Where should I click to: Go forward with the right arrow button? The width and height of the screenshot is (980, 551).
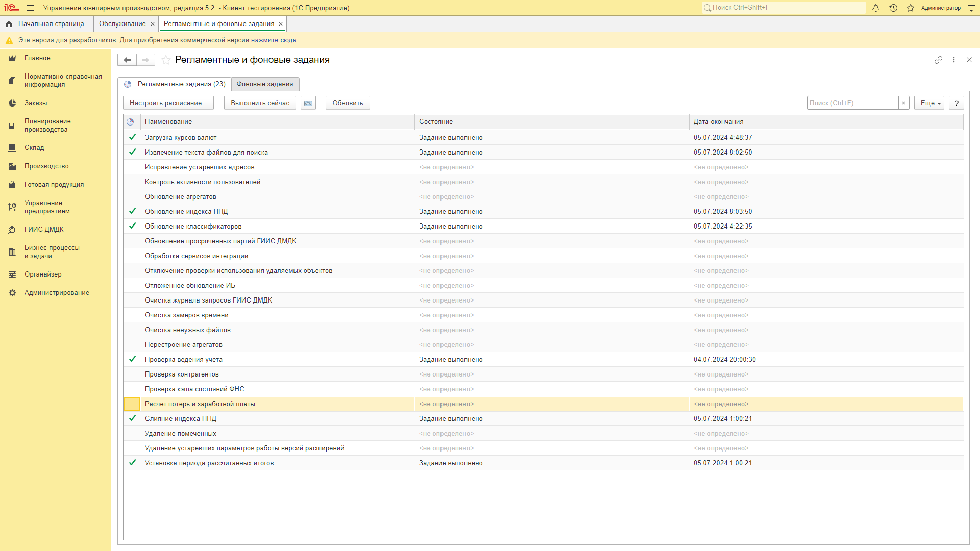145,60
